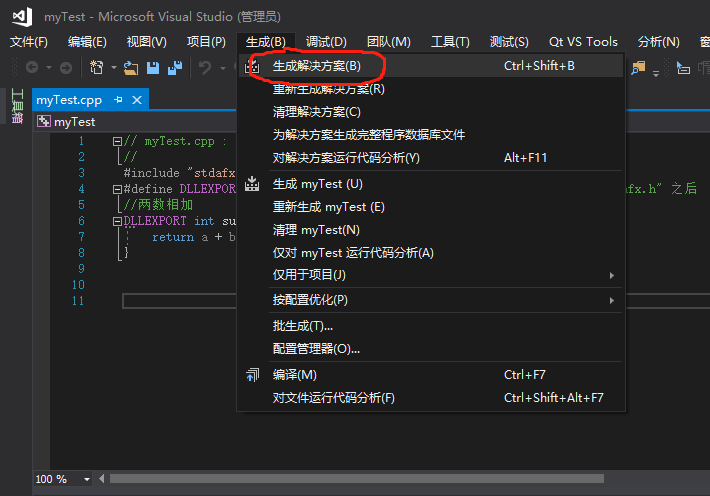Click the Find in Files folder icon
Viewport: 710px width, 496px height.
[x=638, y=67]
